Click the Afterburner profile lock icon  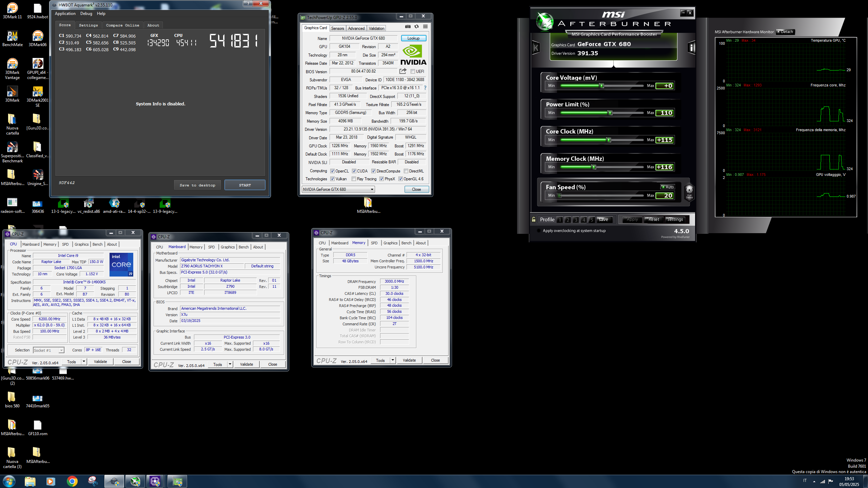(534, 219)
